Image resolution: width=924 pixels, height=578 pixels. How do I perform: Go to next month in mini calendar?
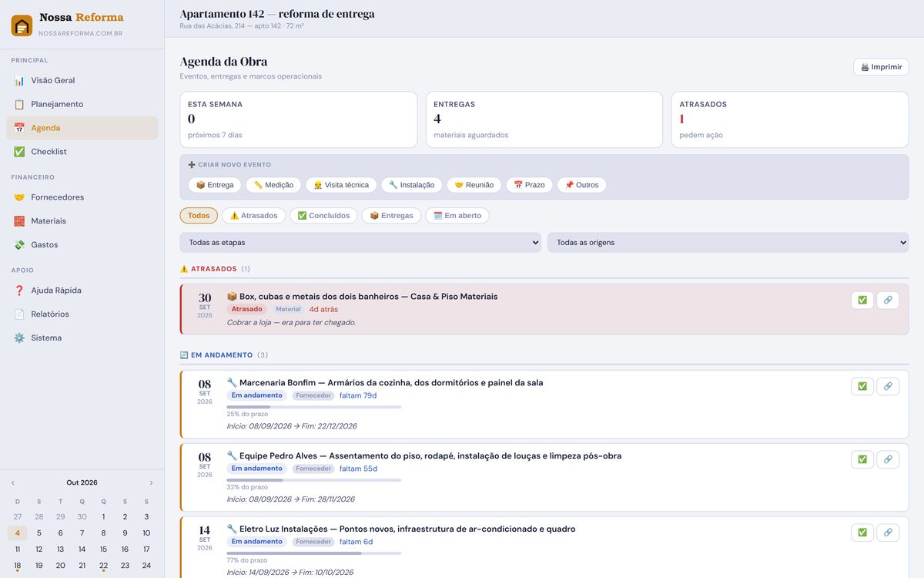pos(151,482)
